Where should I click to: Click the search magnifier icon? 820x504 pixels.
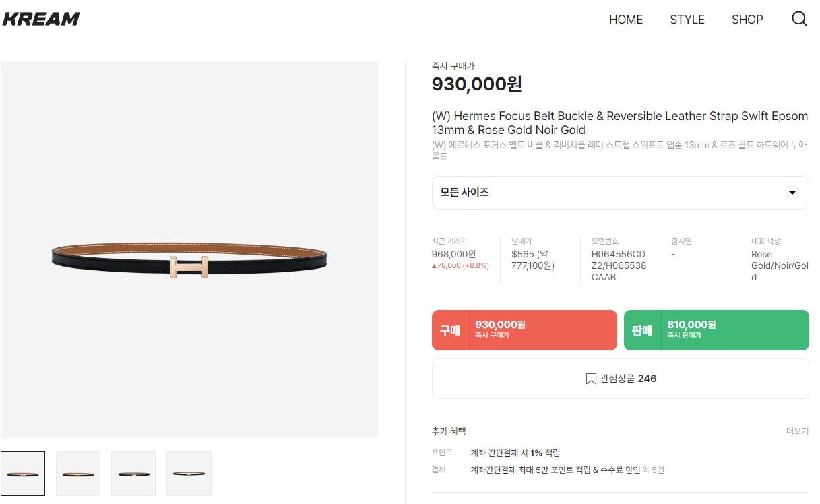click(799, 19)
